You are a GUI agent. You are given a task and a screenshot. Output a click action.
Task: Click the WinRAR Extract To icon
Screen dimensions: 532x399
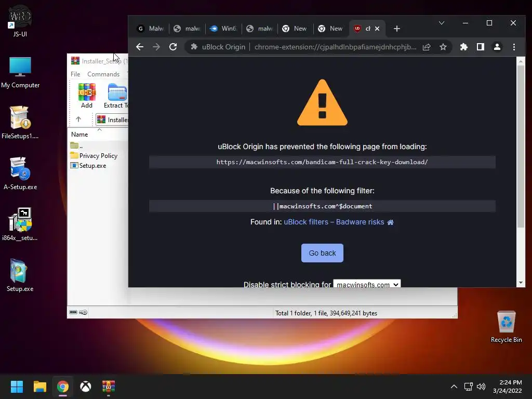click(x=116, y=96)
